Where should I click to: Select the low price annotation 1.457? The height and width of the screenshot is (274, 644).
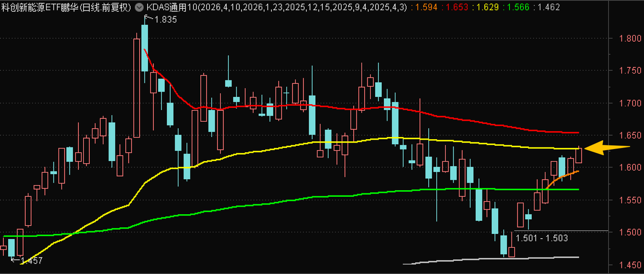tap(31, 260)
